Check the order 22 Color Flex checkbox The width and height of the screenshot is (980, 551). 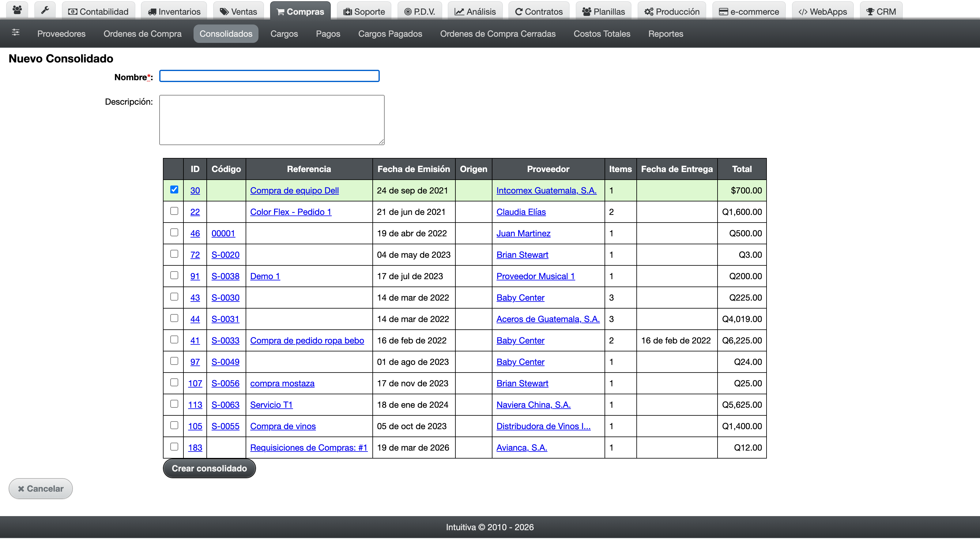(x=174, y=211)
